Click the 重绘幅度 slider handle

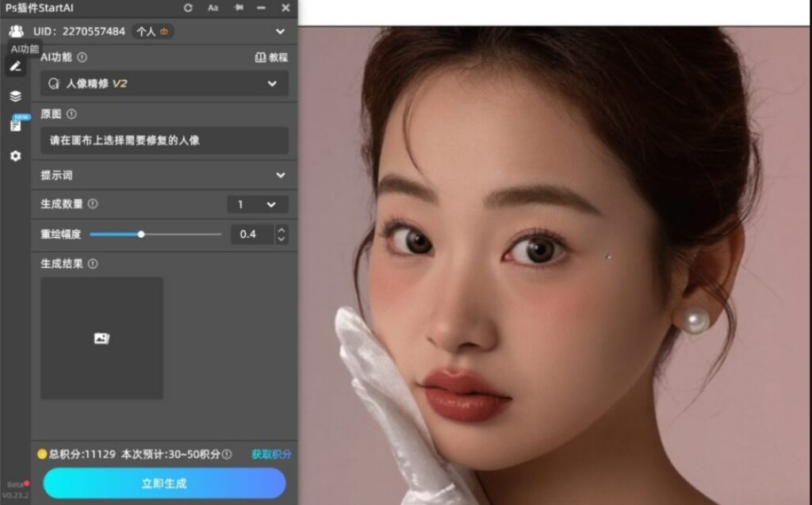(140, 234)
